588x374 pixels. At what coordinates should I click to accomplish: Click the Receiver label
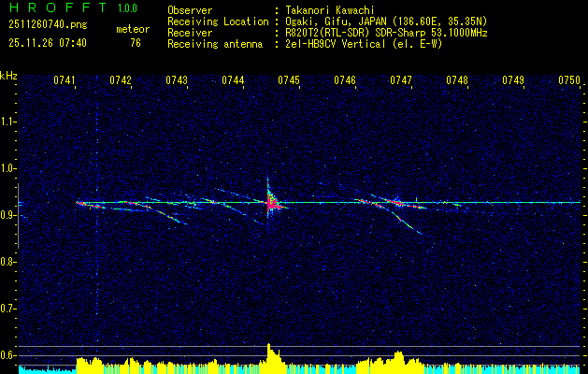190,33
